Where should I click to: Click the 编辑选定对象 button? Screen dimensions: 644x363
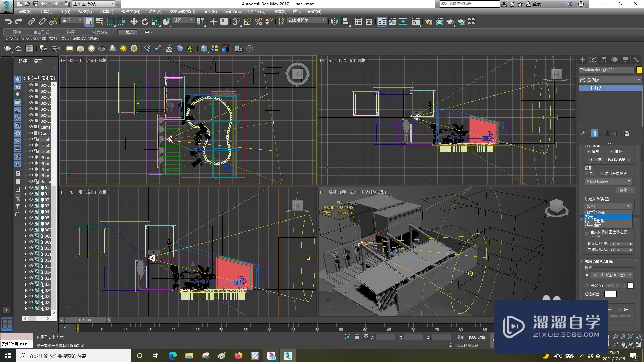[x=85, y=39]
